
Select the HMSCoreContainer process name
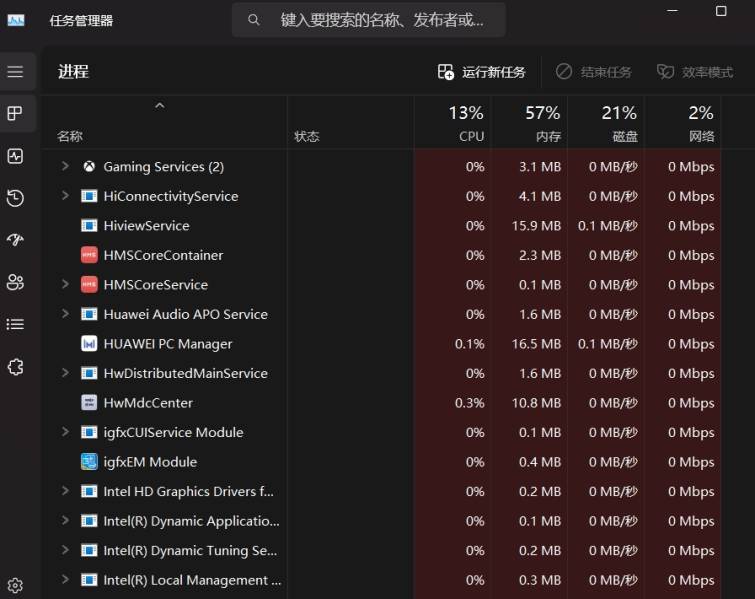point(163,255)
